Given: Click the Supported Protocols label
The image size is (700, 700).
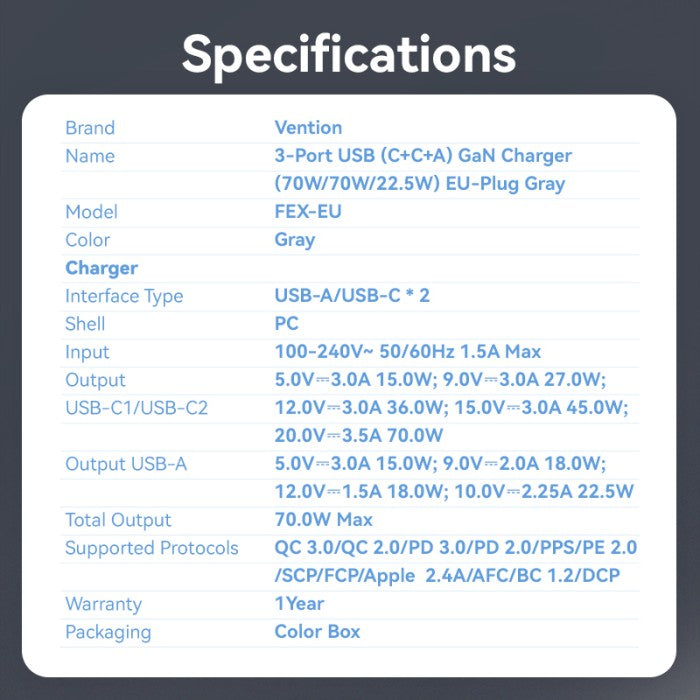Looking at the screenshot, I should [152, 548].
